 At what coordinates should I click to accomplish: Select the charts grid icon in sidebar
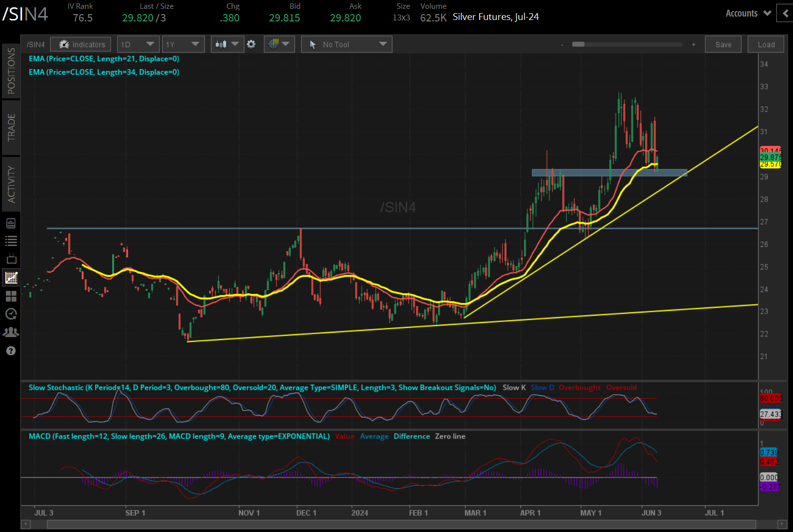pos(11,278)
